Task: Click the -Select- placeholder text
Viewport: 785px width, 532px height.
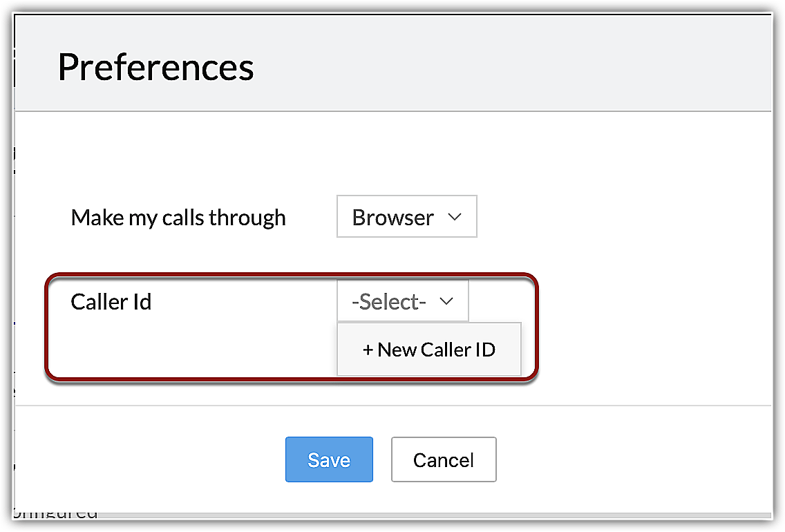Action: [388, 302]
